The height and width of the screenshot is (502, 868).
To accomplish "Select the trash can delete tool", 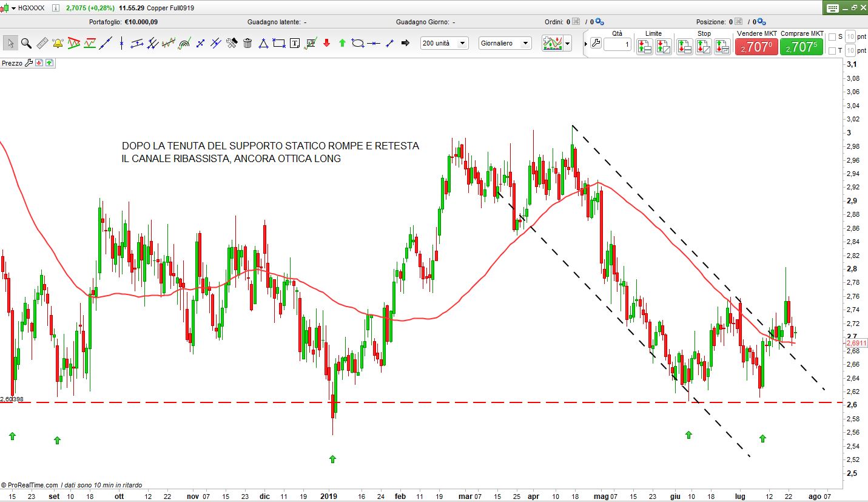I will 247,43.
